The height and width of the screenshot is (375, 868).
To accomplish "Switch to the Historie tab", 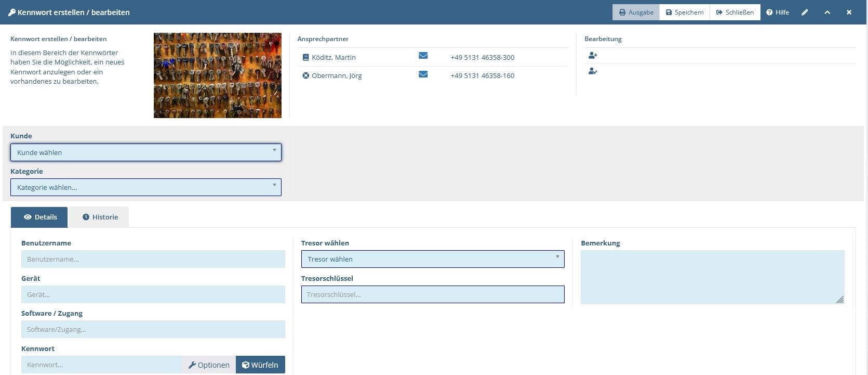I will click(99, 217).
